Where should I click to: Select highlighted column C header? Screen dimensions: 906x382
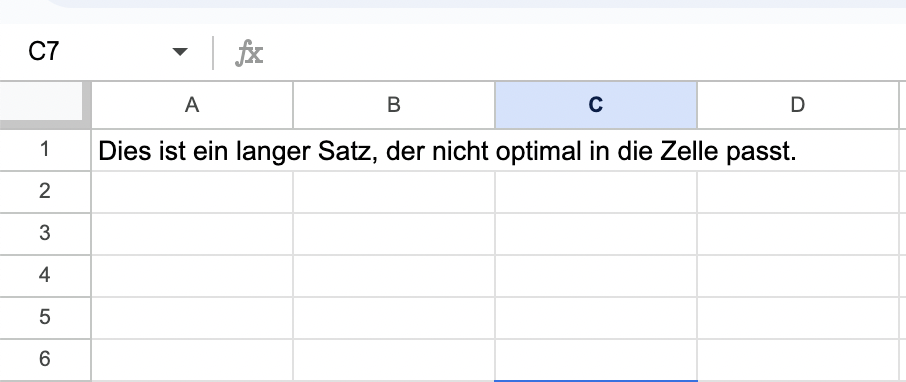coord(596,105)
